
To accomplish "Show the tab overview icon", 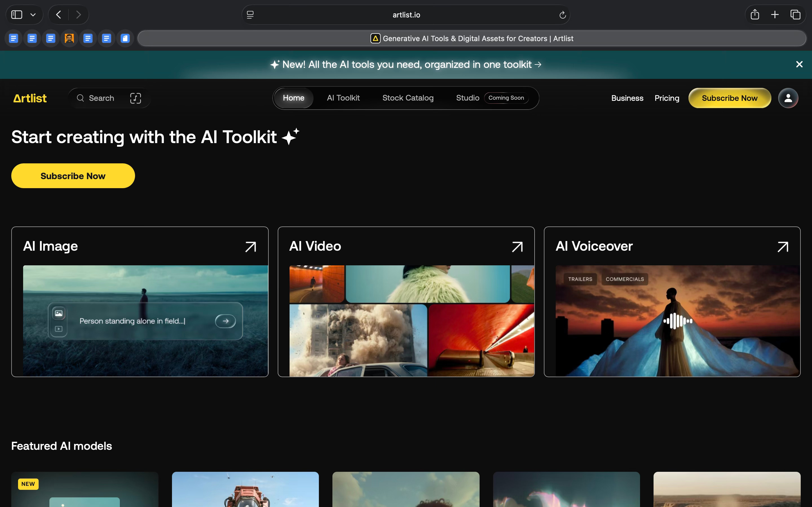I will (795, 15).
